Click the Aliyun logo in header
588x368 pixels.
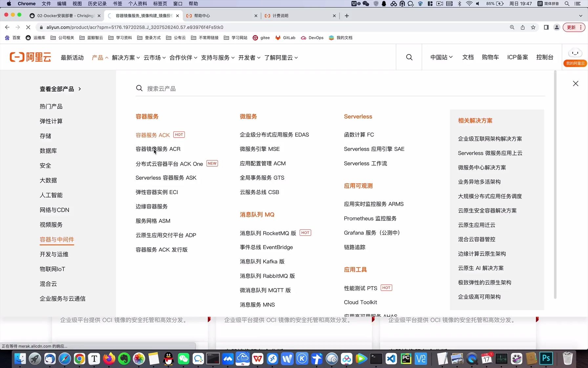[30, 57]
